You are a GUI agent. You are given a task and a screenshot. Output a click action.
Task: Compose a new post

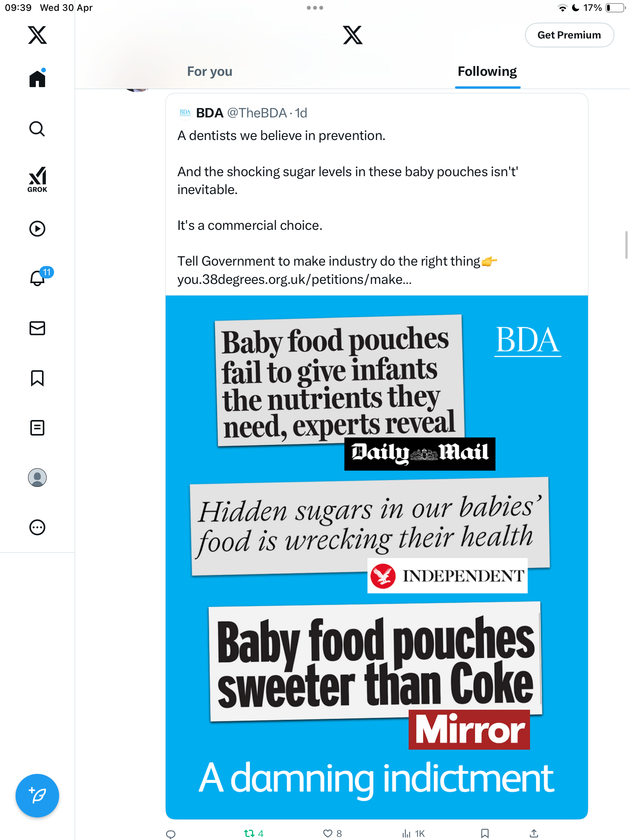[x=37, y=796]
